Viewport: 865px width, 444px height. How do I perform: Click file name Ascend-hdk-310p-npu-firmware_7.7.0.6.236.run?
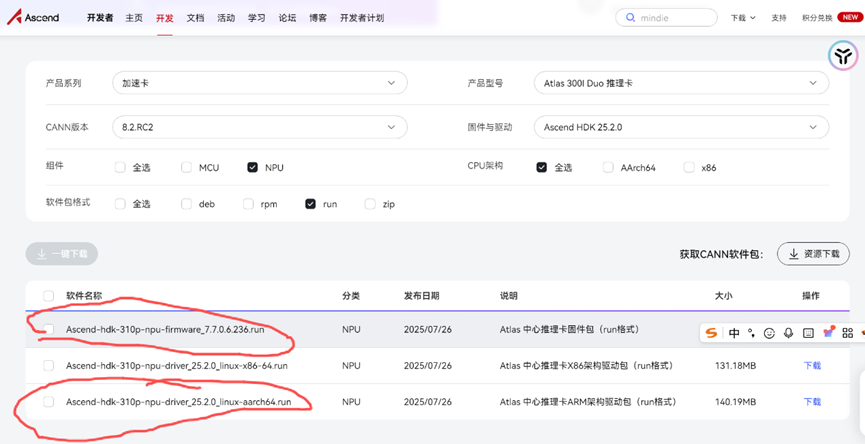[165, 329]
